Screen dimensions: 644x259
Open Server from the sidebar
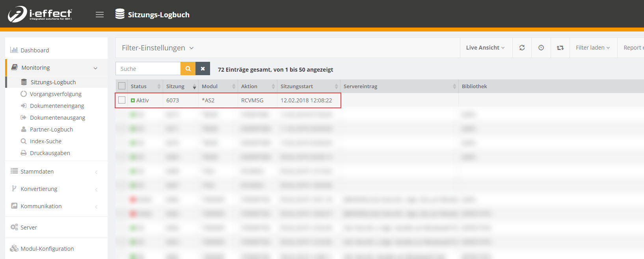pos(29,228)
